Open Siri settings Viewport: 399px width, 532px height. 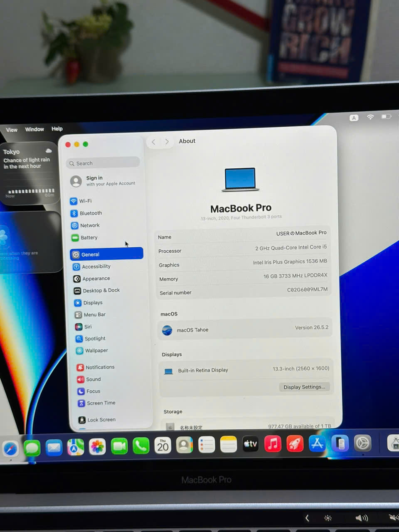tap(84, 327)
